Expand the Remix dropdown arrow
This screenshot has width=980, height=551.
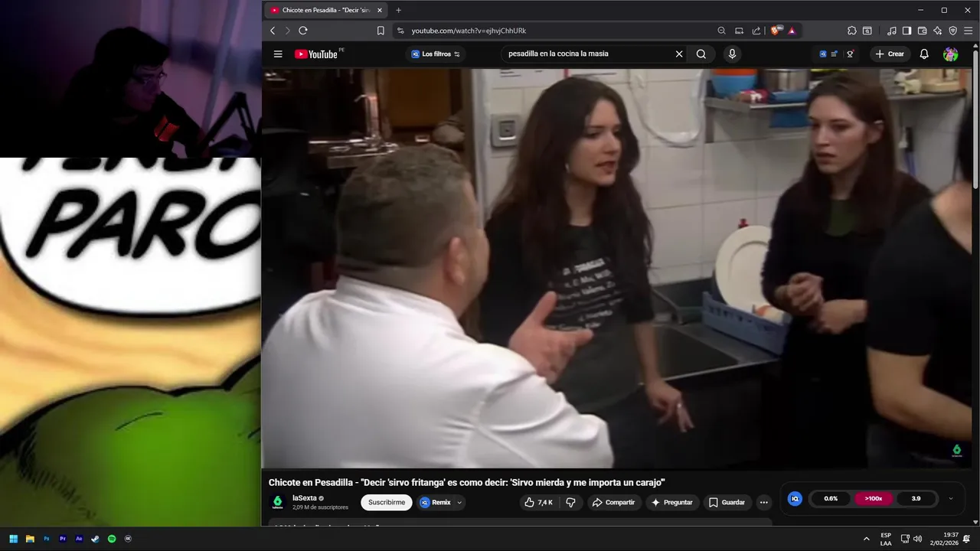coord(459,502)
